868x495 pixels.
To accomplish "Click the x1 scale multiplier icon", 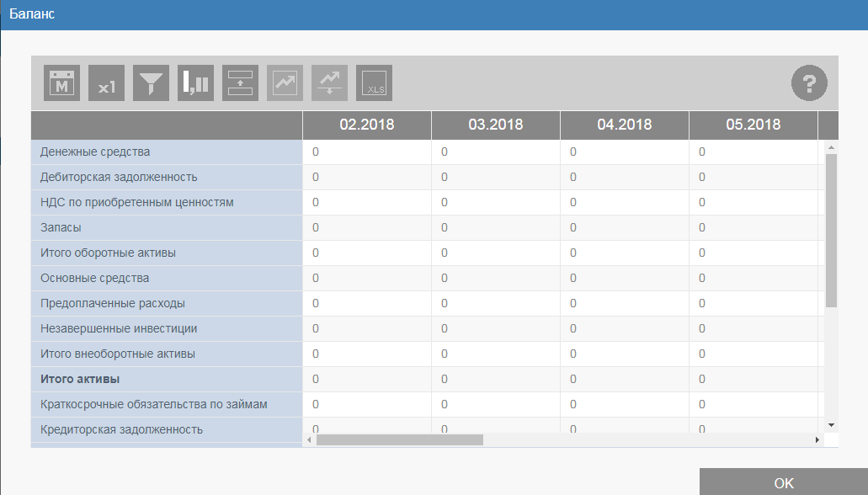I will (x=106, y=83).
